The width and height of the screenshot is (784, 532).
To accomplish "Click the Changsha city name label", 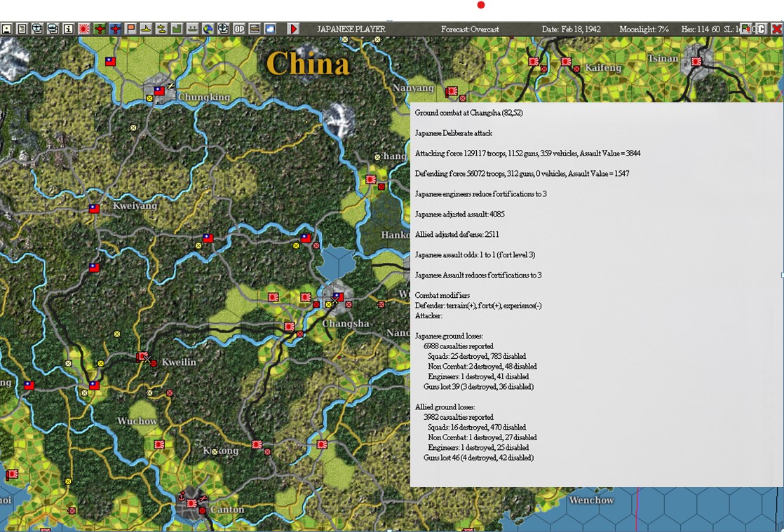I will 346,323.
